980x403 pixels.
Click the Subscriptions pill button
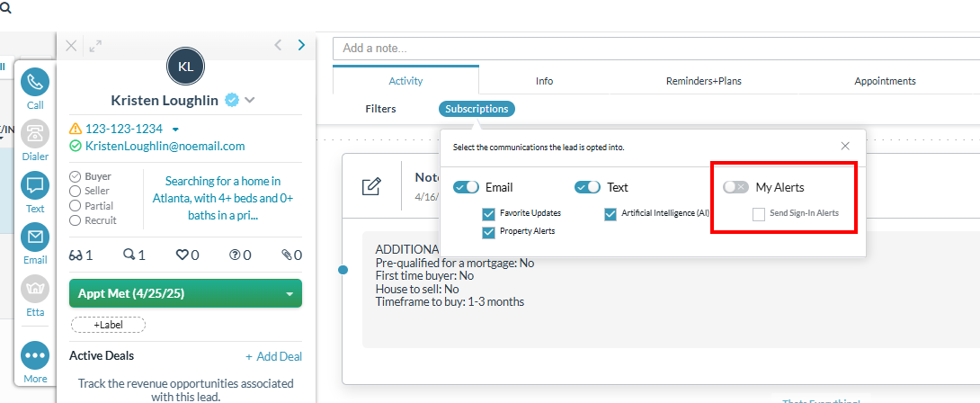[477, 109]
